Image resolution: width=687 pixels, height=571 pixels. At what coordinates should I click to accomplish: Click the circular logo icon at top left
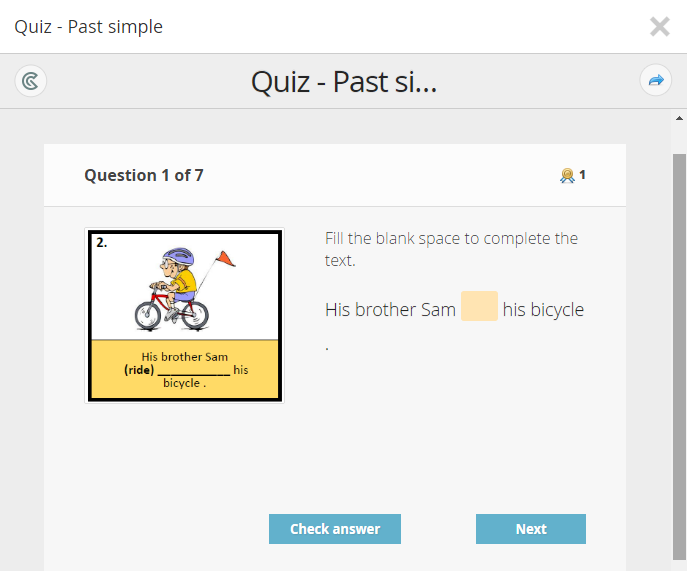point(31,81)
